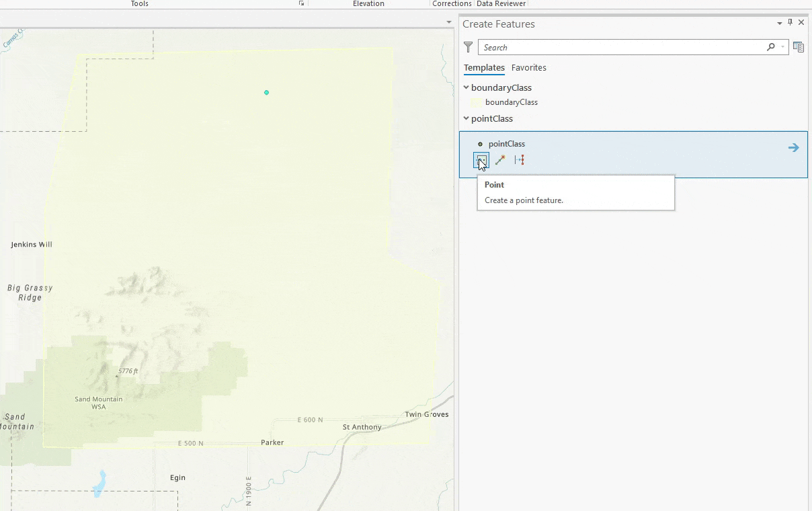812x511 pixels.
Task: Click the N 1900 E road label
Action: (x=249, y=492)
